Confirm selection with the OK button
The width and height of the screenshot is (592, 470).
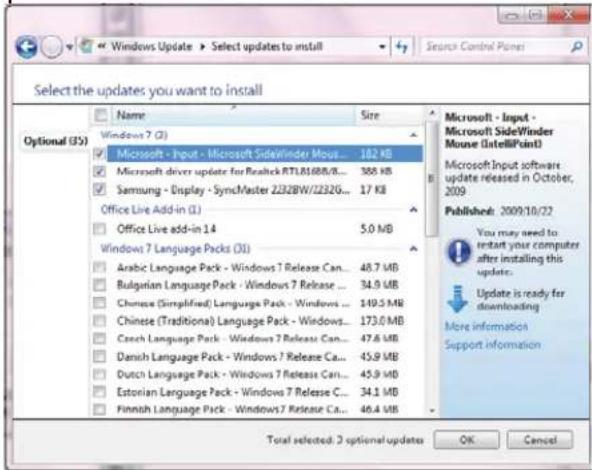coord(466,440)
